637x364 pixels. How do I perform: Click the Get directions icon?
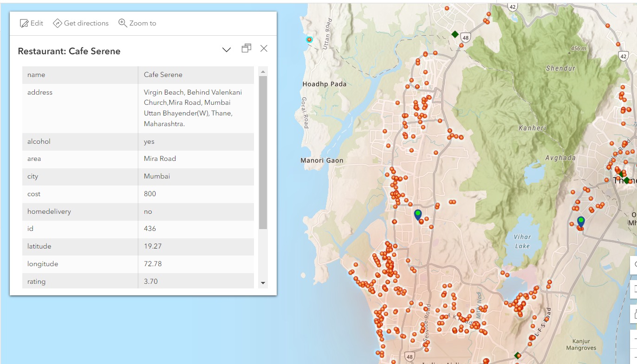pyautogui.click(x=58, y=23)
